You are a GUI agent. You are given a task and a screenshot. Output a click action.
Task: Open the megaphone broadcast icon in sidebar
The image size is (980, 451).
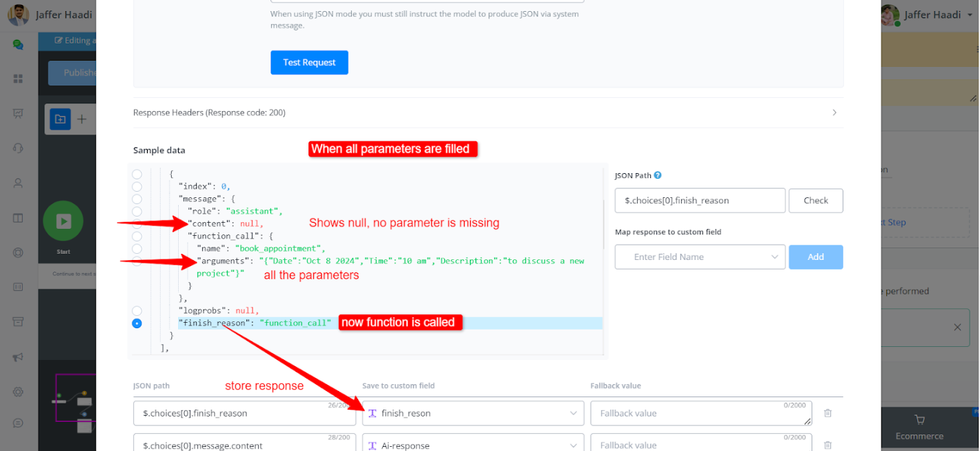19,357
